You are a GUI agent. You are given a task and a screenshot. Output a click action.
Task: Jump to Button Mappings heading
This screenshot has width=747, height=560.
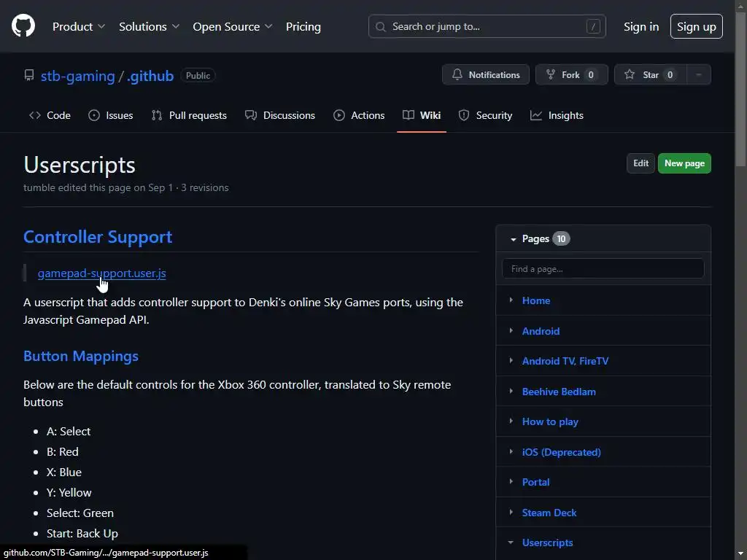point(81,356)
